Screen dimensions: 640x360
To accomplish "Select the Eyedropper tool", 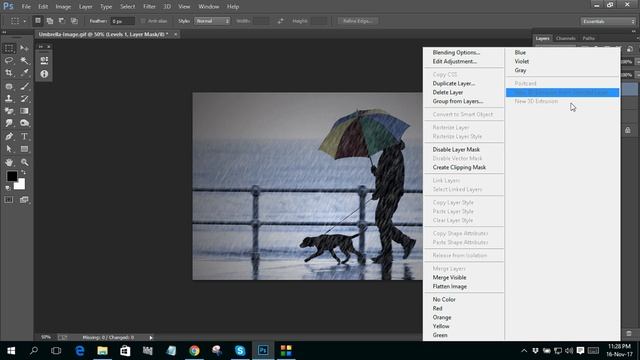I will pos(24,73).
